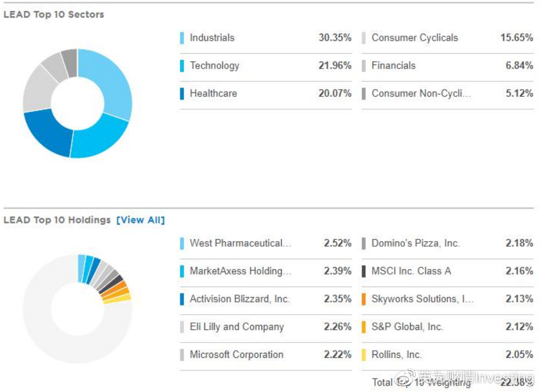Open the View All holdings link
Image resolution: width=539 pixels, height=392 pixels.
coord(140,220)
